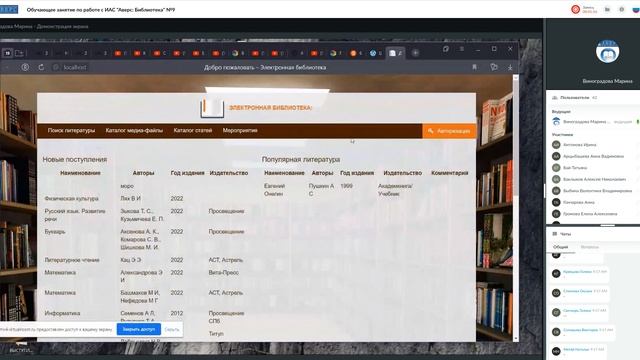Image resolution: width=640 pixels, height=360 pixels.
Task: Click the book logo of Электронная библиотека
Action: coord(212,108)
